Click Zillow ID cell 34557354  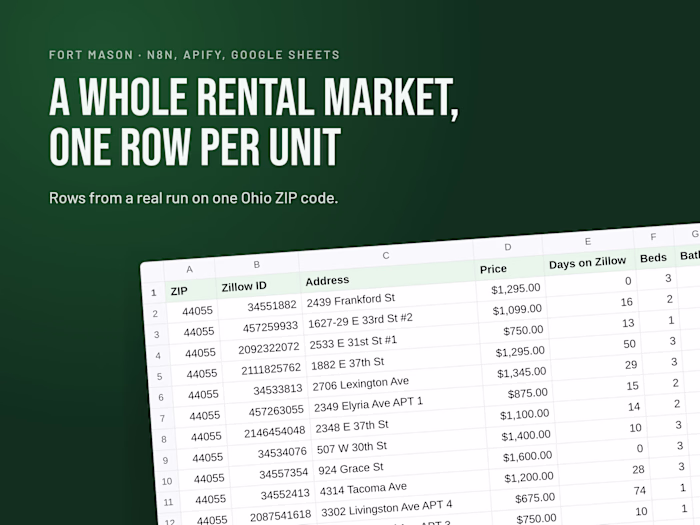click(x=271, y=475)
